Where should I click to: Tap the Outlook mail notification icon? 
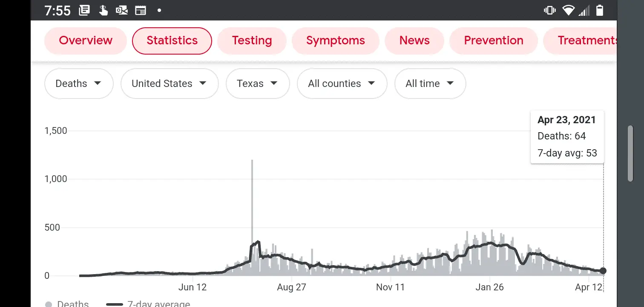(x=122, y=10)
